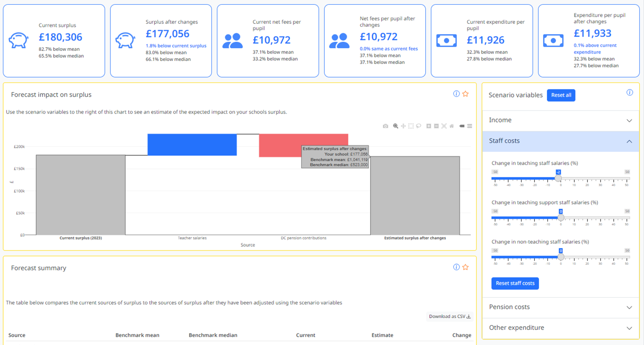Image resolution: width=644 pixels, height=345 pixels.
Task: Toggle compare data on hover
Action: pos(470,126)
